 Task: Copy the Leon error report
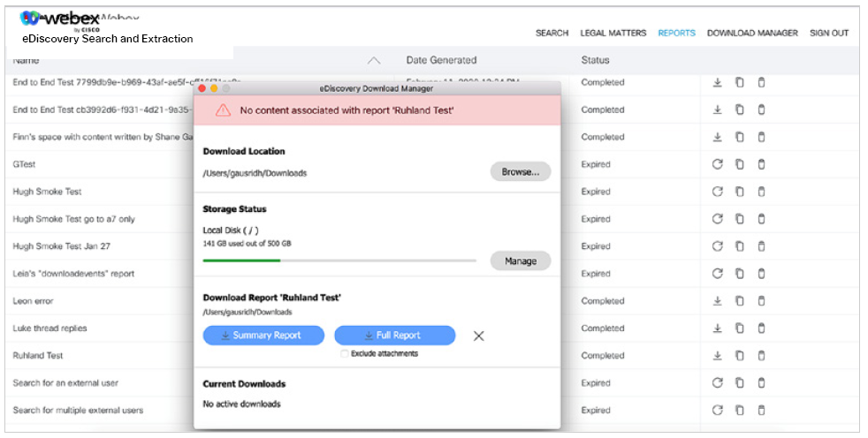pos(739,301)
